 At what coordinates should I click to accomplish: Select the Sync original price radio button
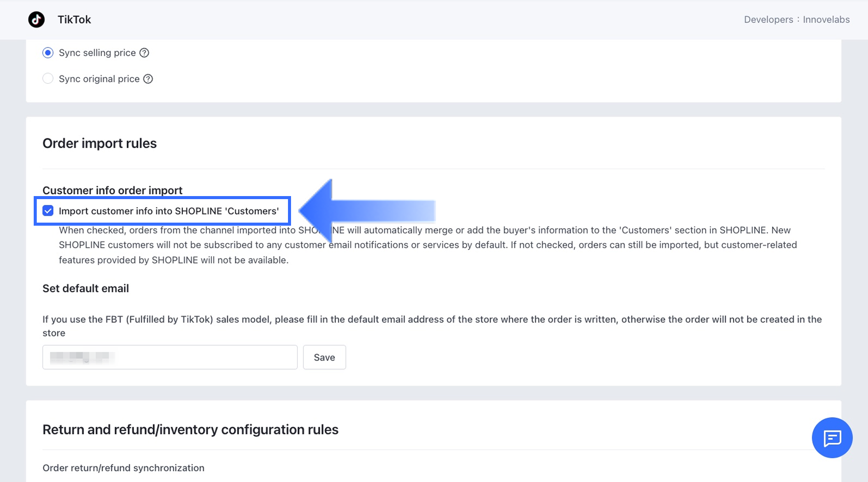[x=48, y=79]
